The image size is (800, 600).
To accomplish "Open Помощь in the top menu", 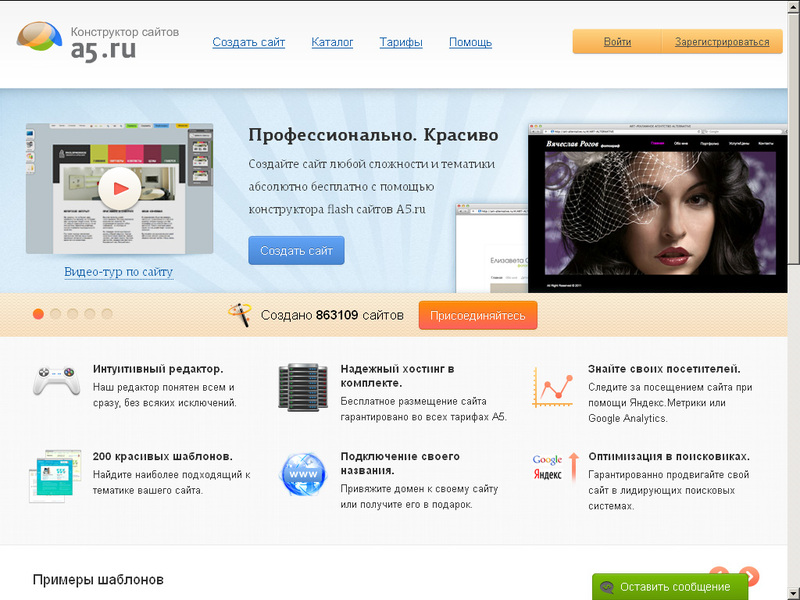I will pyautogui.click(x=470, y=42).
